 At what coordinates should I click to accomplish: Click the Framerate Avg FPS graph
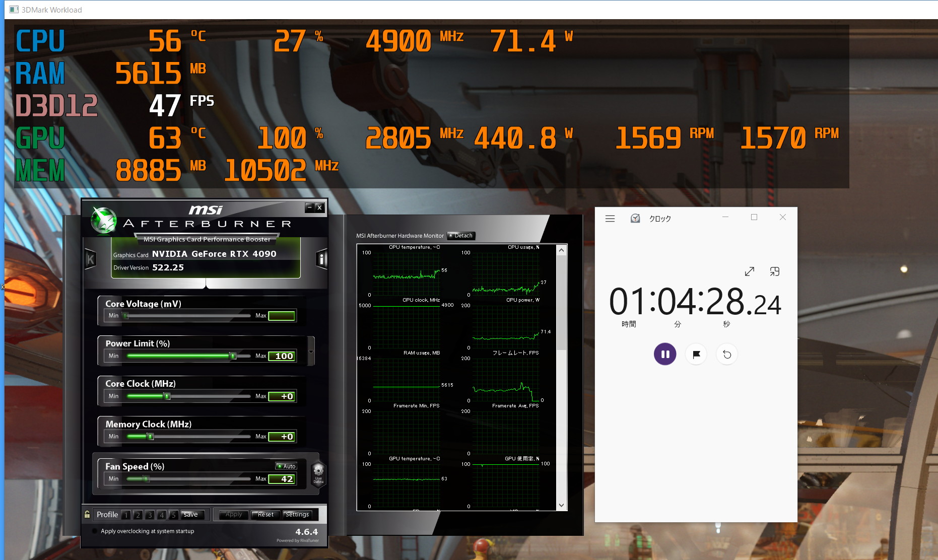tap(505, 432)
